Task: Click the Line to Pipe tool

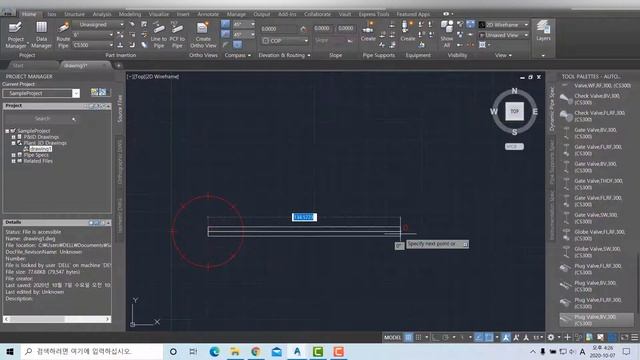Action: [159, 35]
